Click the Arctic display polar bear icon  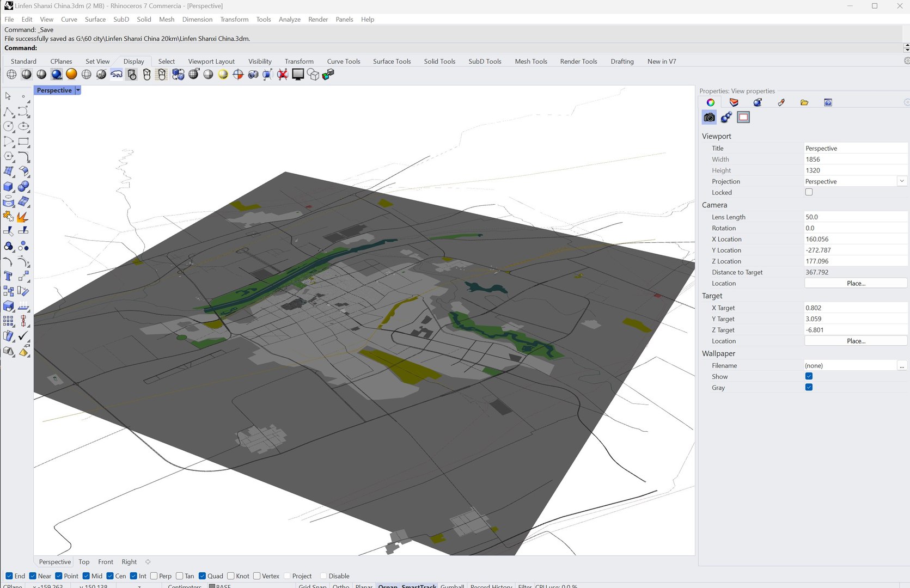click(x=117, y=75)
